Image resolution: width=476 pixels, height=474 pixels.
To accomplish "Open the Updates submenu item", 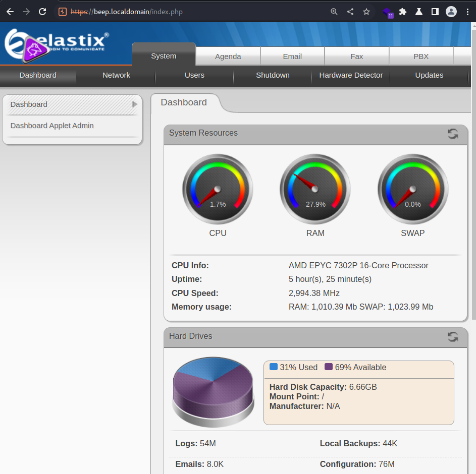I will pos(429,75).
